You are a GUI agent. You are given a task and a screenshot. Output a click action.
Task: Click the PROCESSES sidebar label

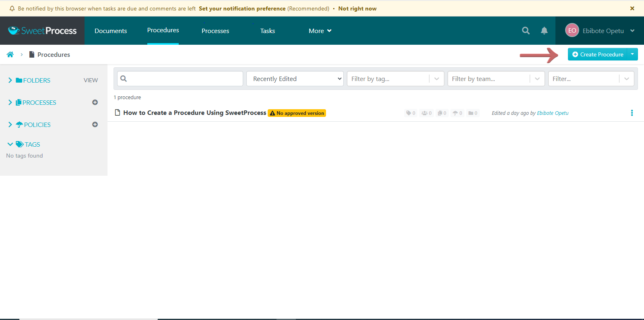point(39,102)
